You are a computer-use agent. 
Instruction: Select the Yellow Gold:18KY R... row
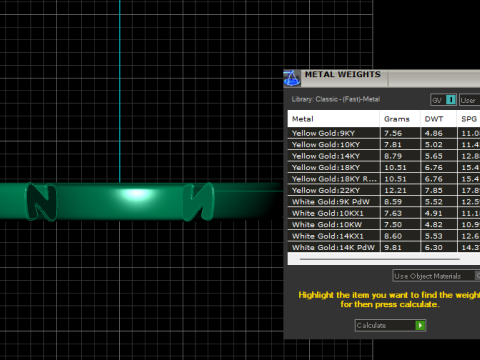(x=384, y=179)
